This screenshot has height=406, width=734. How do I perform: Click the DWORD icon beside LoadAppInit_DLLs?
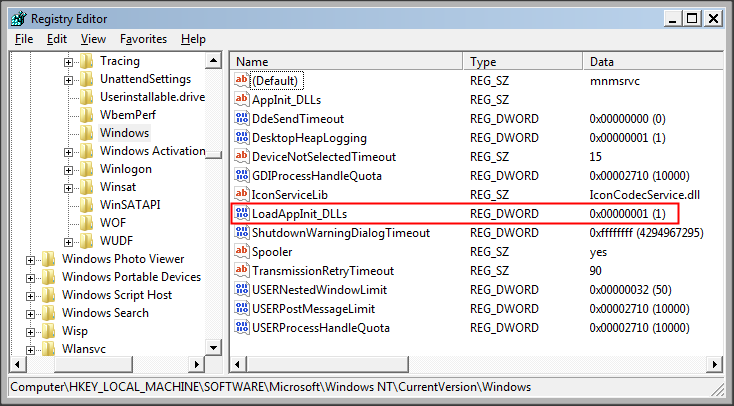242,214
